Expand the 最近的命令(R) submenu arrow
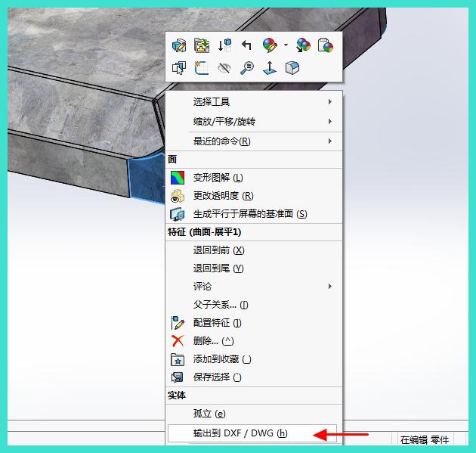This screenshot has width=476, height=453. pyautogui.click(x=330, y=141)
